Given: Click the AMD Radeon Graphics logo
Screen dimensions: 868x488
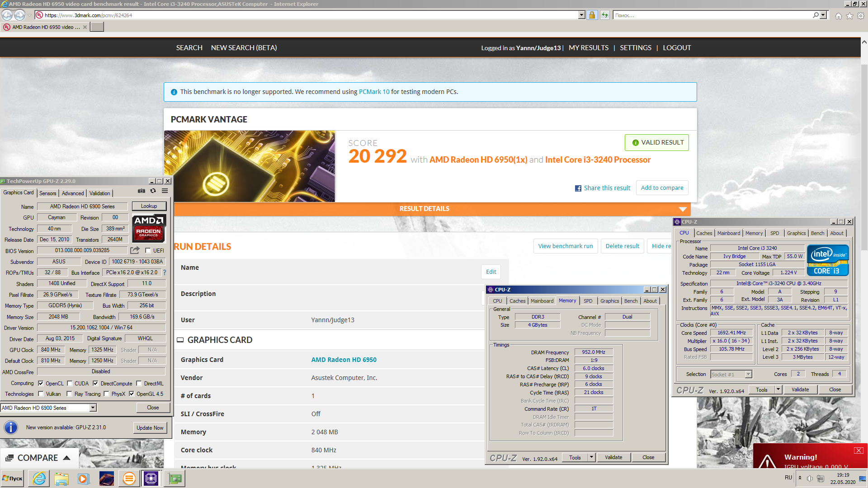Looking at the screenshot, I should point(149,228).
